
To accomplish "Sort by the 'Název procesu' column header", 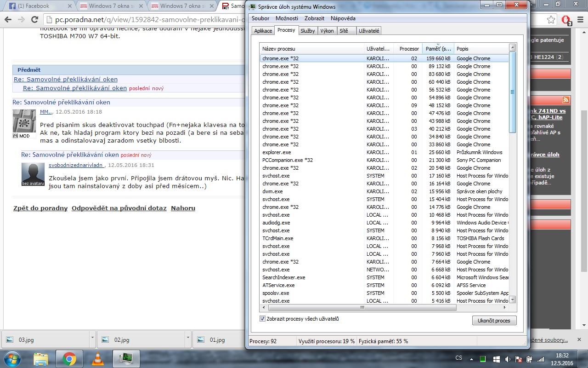I will pyautogui.click(x=311, y=49).
